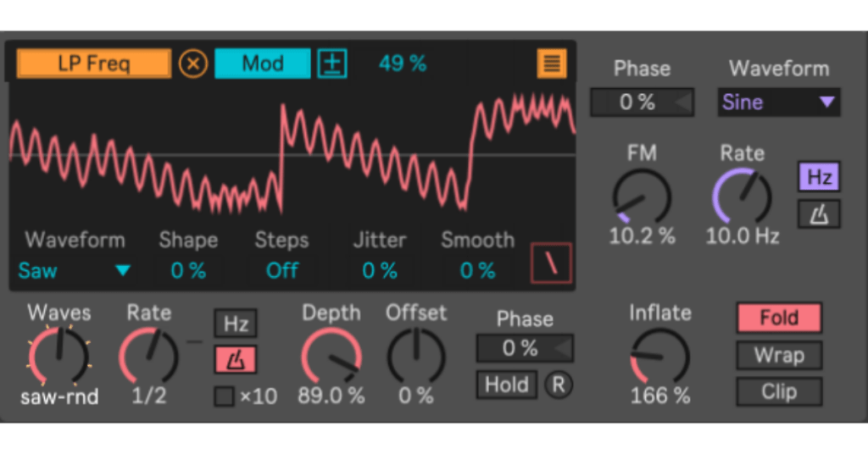Click the red smoothing curve shape icon

[x=551, y=263]
